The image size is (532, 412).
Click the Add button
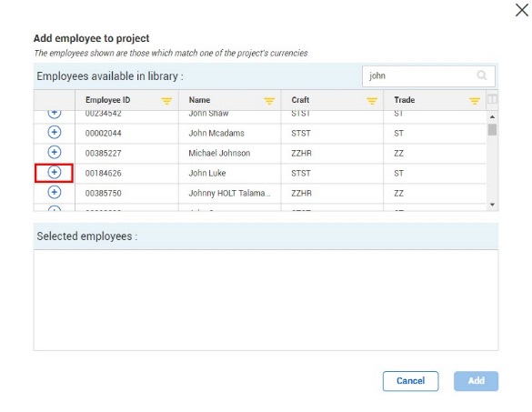click(476, 381)
